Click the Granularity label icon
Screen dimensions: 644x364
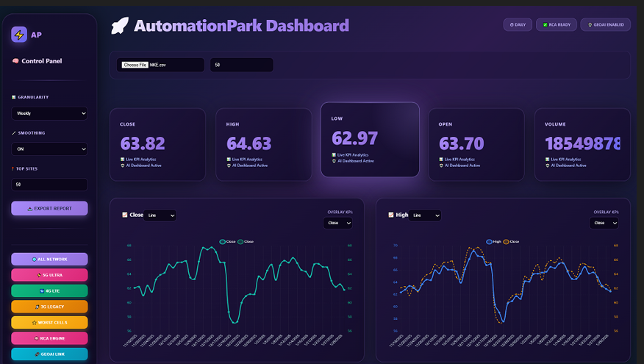click(x=13, y=97)
